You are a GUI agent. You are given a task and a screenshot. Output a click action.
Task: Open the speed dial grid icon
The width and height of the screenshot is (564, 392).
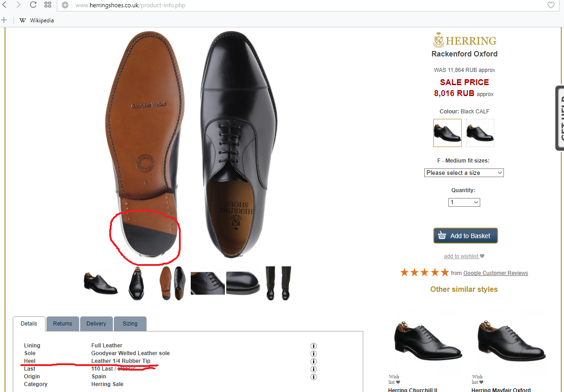coord(48,5)
